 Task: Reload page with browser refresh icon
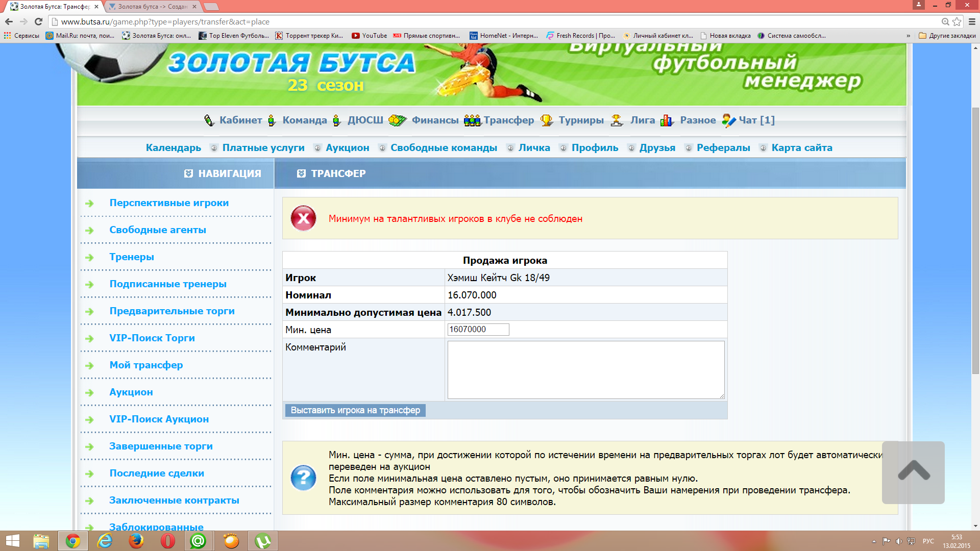[38, 21]
